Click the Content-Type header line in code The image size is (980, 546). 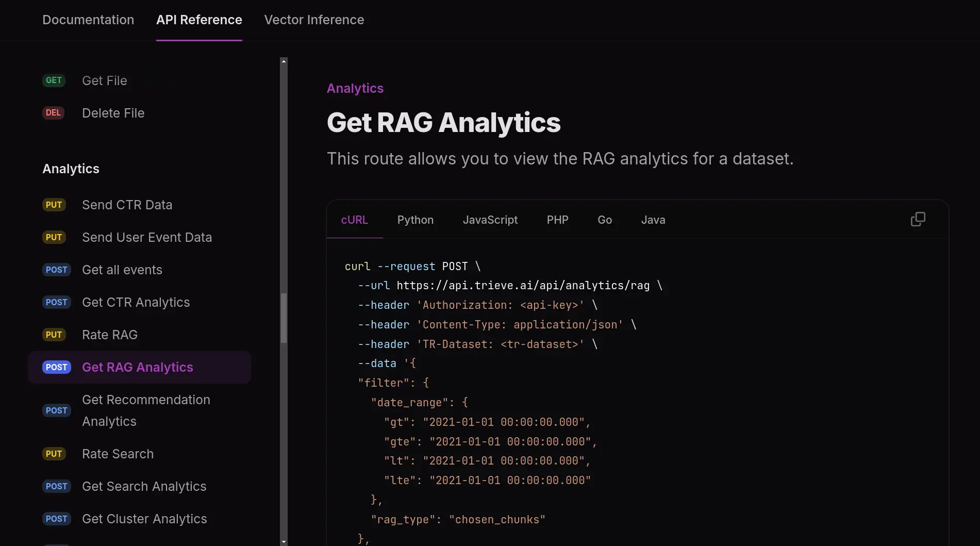[x=497, y=324]
